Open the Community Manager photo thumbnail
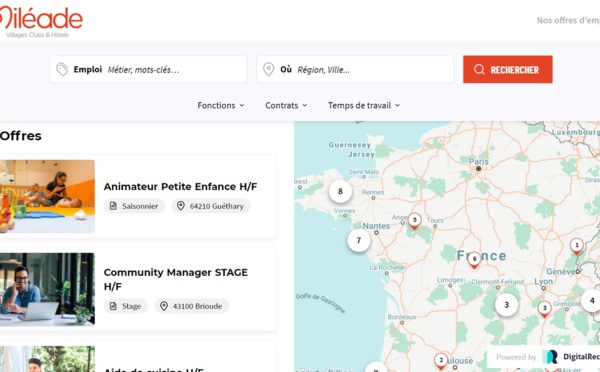 47,289
